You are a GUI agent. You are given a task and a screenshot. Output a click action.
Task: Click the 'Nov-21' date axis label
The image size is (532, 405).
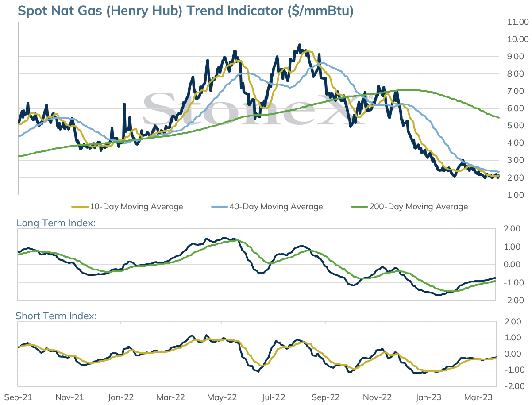[69, 398]
